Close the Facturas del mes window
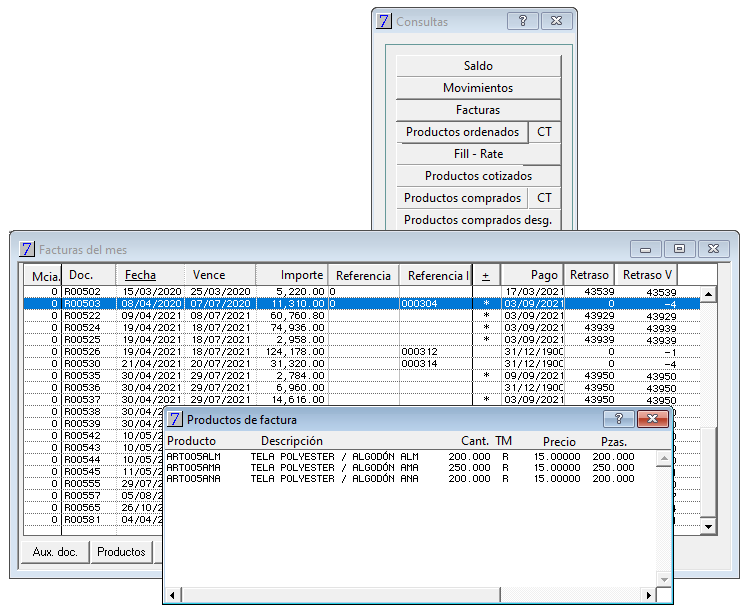Screen dimensions: 753x611 [x=714, y=249]
